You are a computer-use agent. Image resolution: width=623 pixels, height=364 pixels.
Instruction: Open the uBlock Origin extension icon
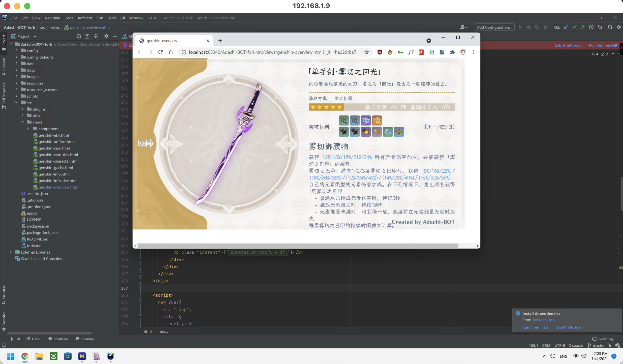(380, 52)
